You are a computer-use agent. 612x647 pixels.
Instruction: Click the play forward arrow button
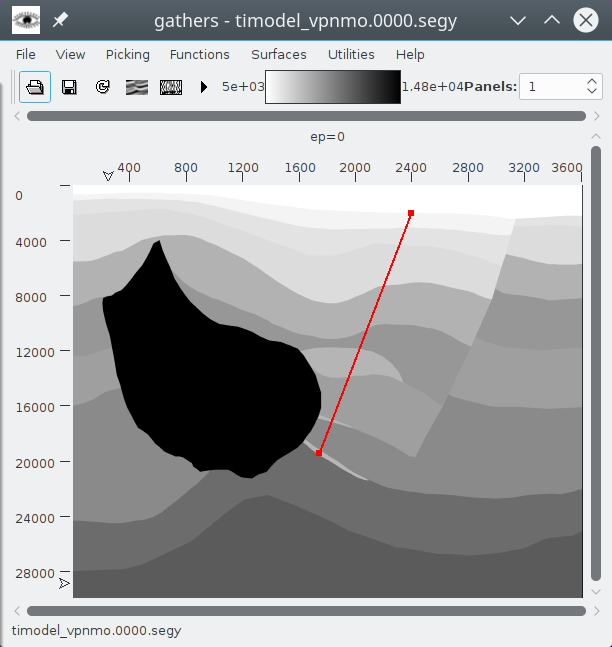tap(203, 87)
